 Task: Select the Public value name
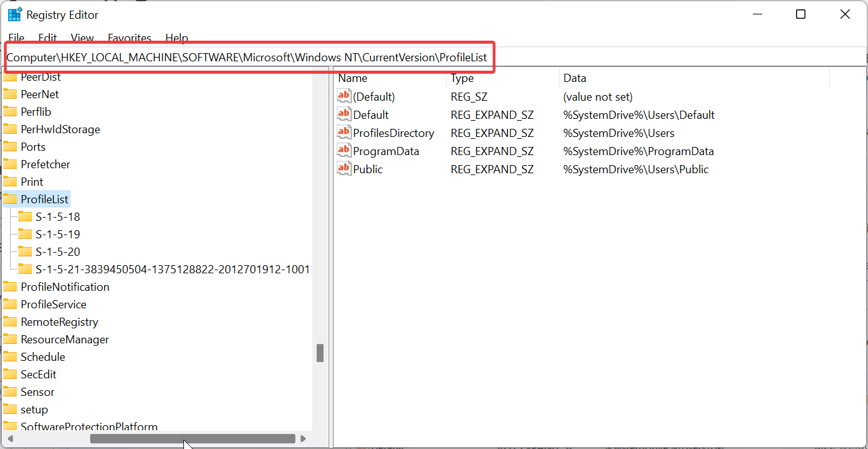click(368, 169)
